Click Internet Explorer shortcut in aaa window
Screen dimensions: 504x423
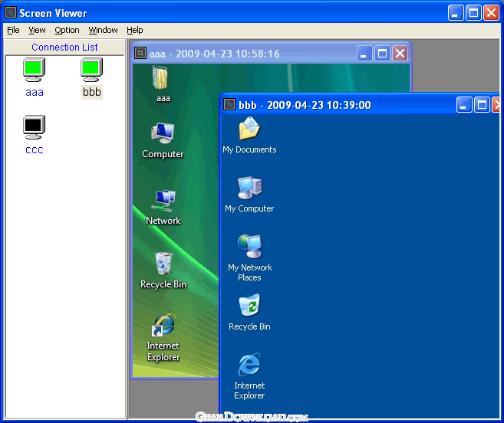pyautogui.click(x=163, y=325)
